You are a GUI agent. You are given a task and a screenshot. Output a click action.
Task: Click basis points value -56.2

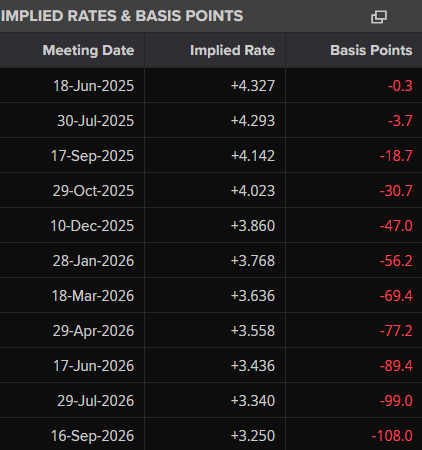[x=396, y=261]
